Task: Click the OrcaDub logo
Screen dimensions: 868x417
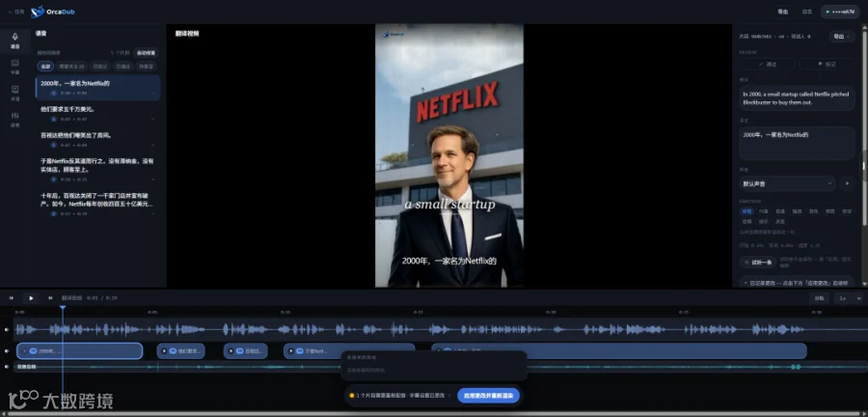Action: (x=53, y=12)
